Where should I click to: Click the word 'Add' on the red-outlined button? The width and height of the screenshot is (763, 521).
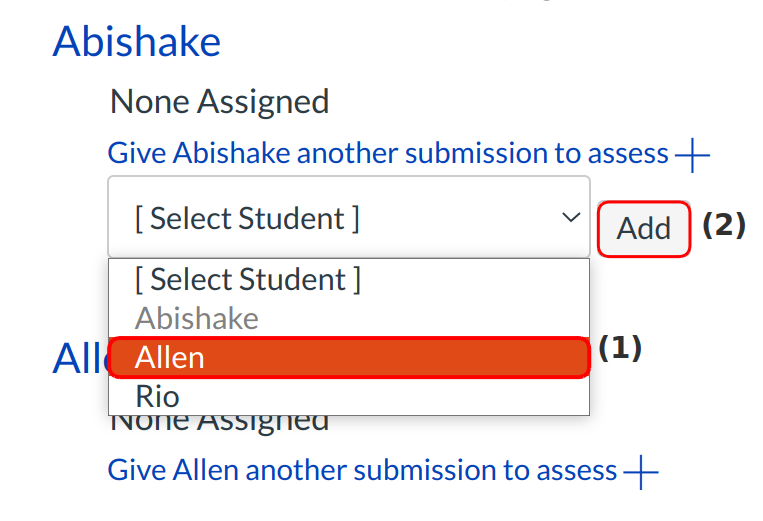tap(643, 229)
